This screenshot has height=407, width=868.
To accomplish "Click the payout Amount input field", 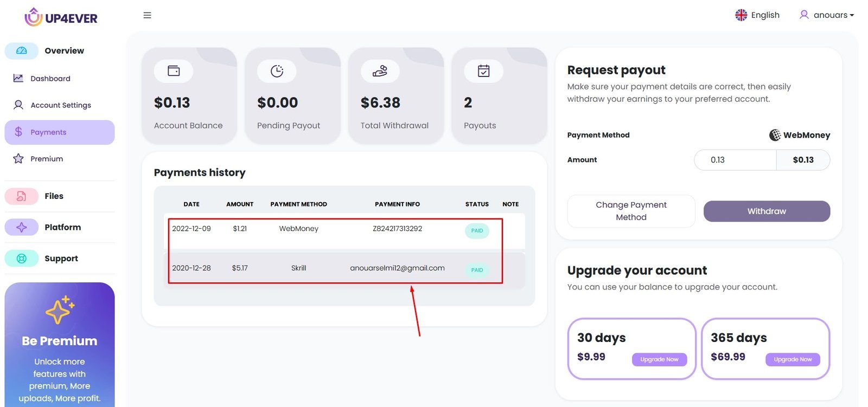I will coord(735,160).
